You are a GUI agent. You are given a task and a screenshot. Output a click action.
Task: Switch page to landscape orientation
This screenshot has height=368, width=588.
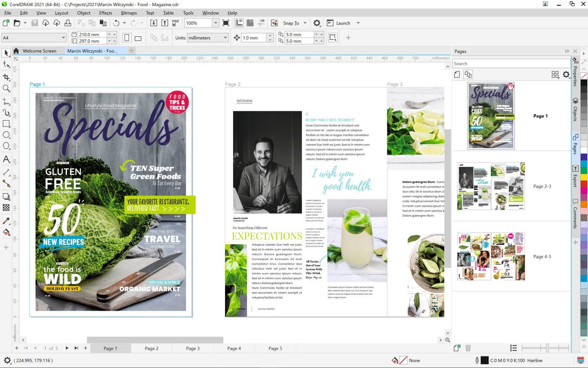[138, 38]
